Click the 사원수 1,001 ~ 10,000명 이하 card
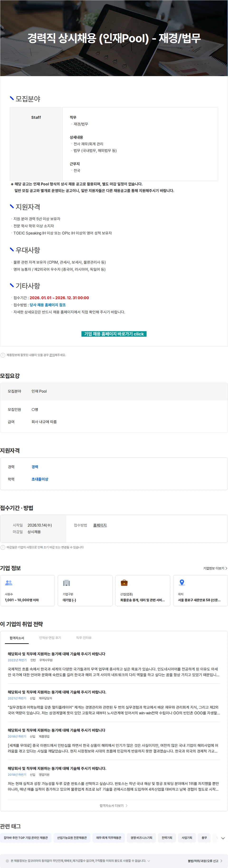 click(x=27, y=590)
